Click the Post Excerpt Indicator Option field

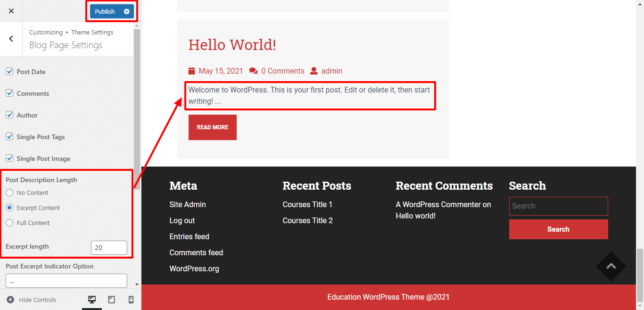pos(66,281)
